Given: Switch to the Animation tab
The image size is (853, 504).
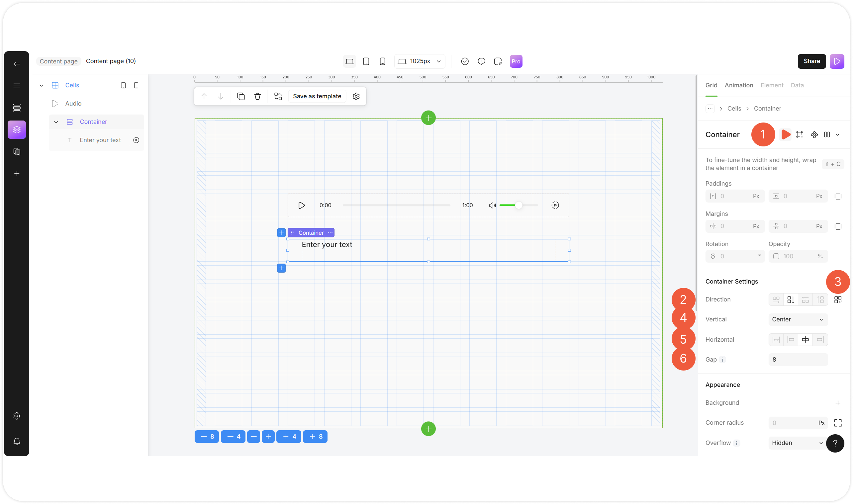Looking at the screenshot, I should point(738,85).
